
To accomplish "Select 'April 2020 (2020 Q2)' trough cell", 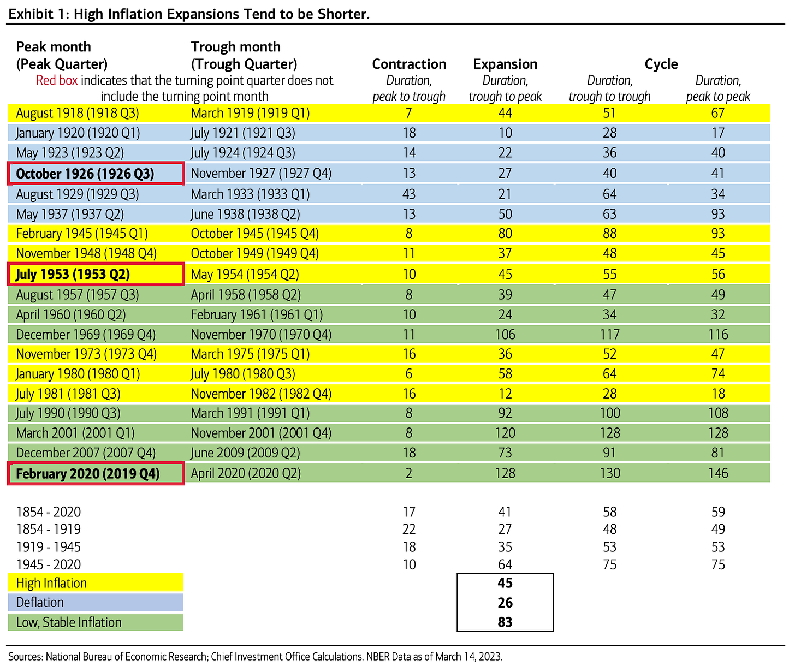I will coord(246,473).
